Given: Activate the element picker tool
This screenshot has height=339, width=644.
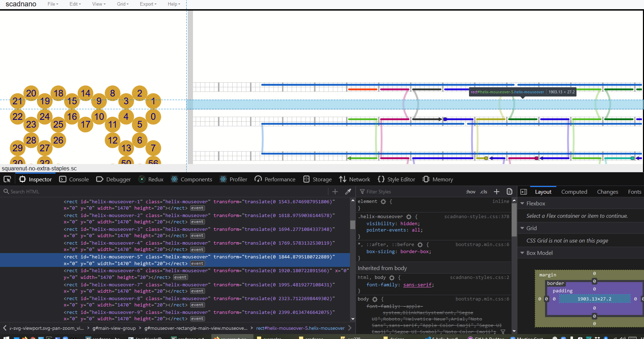Looking at the screenshot, I should coord(7,179).
